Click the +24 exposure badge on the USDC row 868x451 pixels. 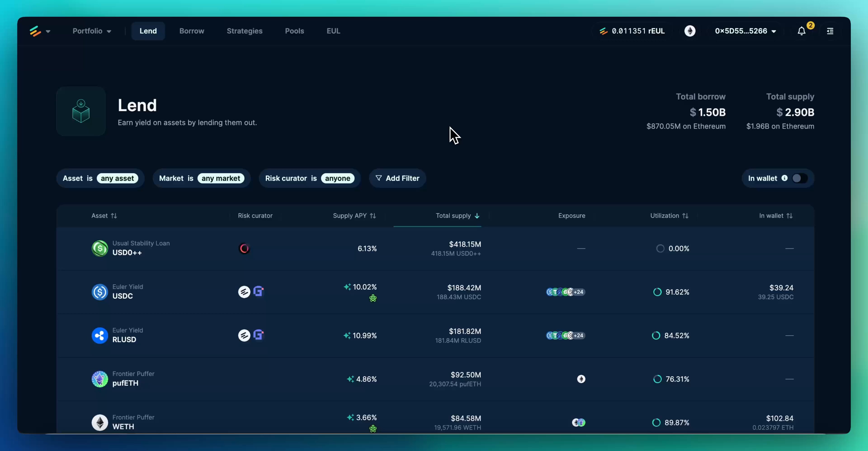tap(579, 292)
